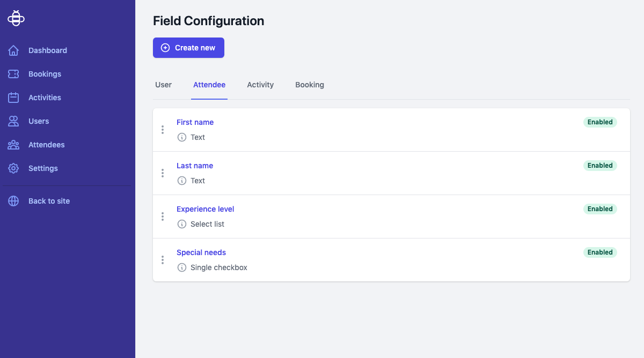Screen dimensions: 644x358
Task: Expand Experience level row options menu
Action: pyautogui.click(x=163, y=217)
